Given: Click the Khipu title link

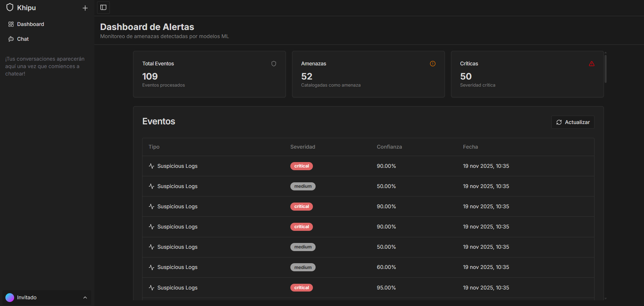Looking at the screenshot, I should tap(27, 8).
